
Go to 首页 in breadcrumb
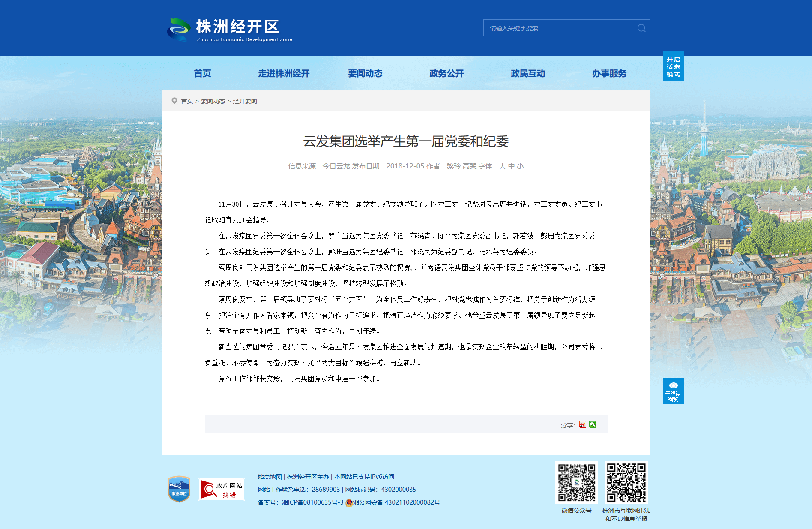coord(187,101)
